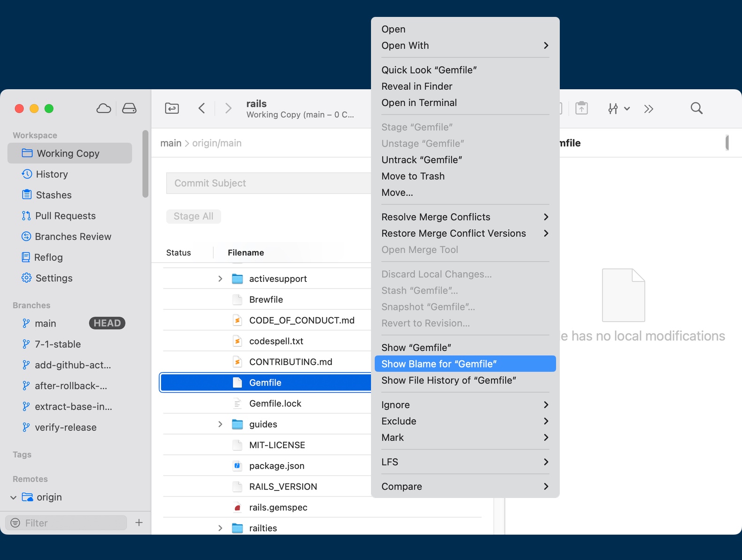The height and width of the screenshot is (560, 742).
Task: Click the search magnifier icon
Action: [x=696, y=109]
